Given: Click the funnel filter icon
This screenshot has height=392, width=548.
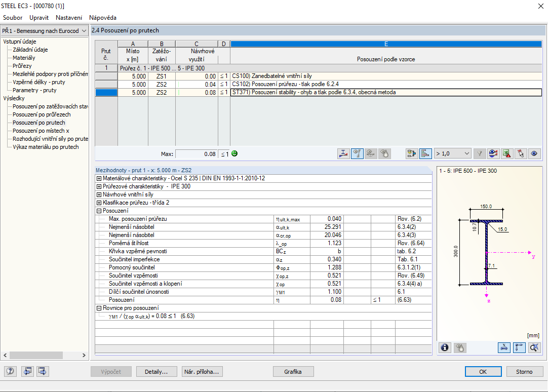Looking at the screenshot, I should 480,153.
